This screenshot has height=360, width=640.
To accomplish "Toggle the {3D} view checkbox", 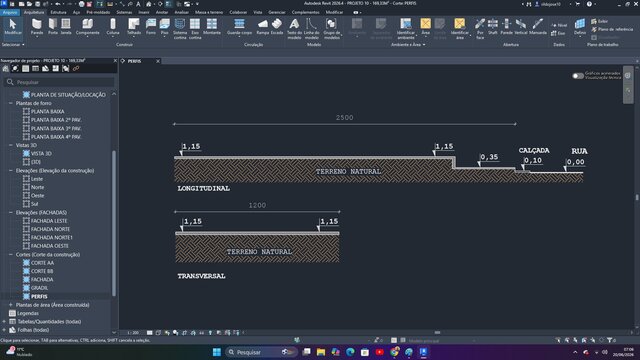I will (x=26, y=162).
